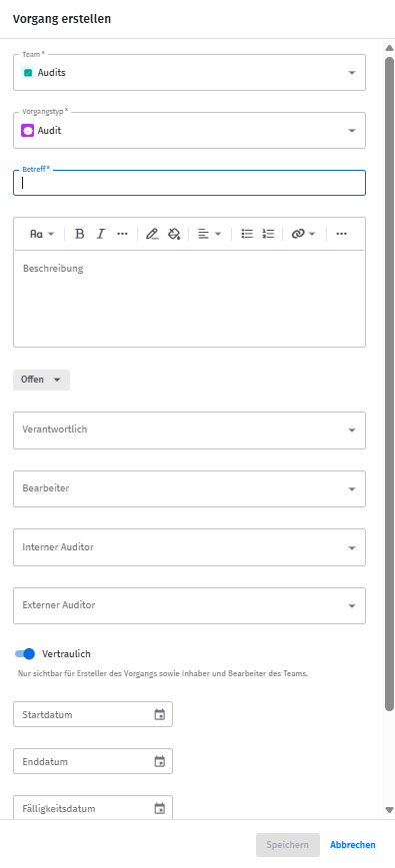Viewport: 395px width, 868px height.
Task: Open the insert link option
Action: pyautogui.click(x=303, y=234)
